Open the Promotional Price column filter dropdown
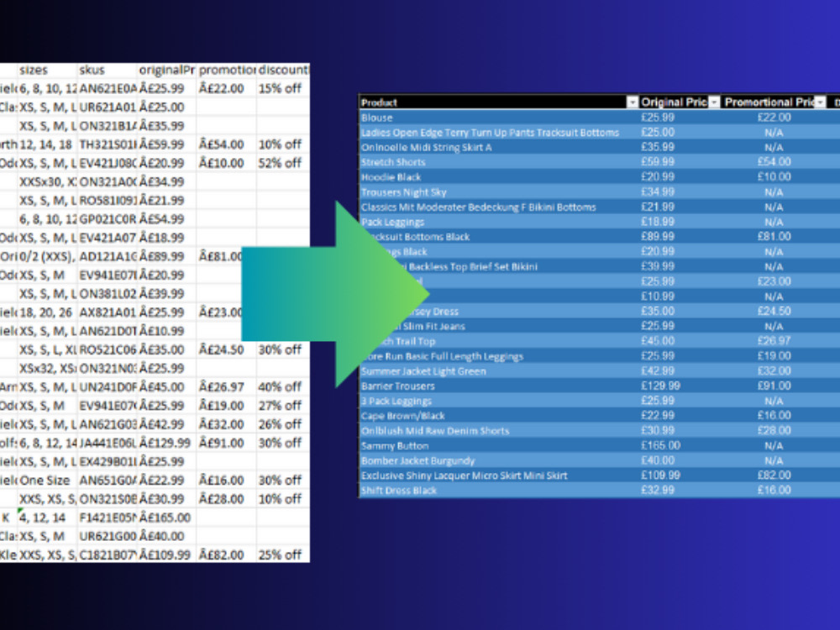840x630 pixels. (x=820, y=102)
